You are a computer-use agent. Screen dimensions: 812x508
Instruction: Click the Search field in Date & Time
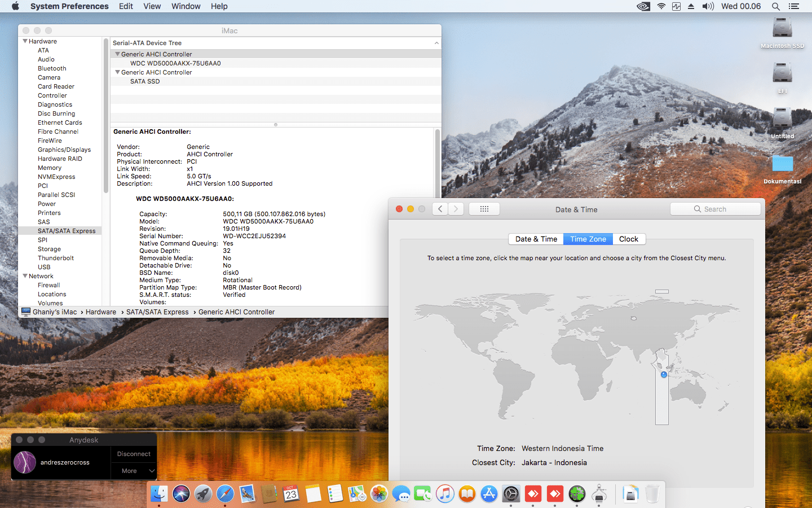tap(715, 209)
